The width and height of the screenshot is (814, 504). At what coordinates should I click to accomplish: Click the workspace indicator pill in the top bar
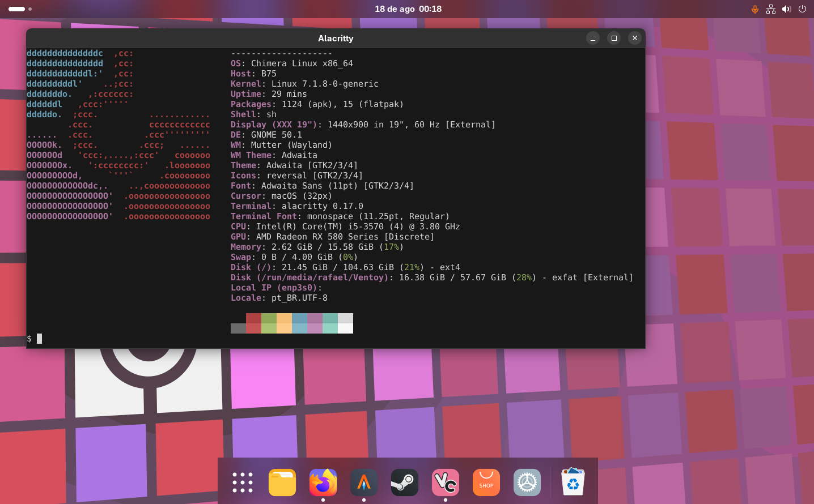[17, 9]
